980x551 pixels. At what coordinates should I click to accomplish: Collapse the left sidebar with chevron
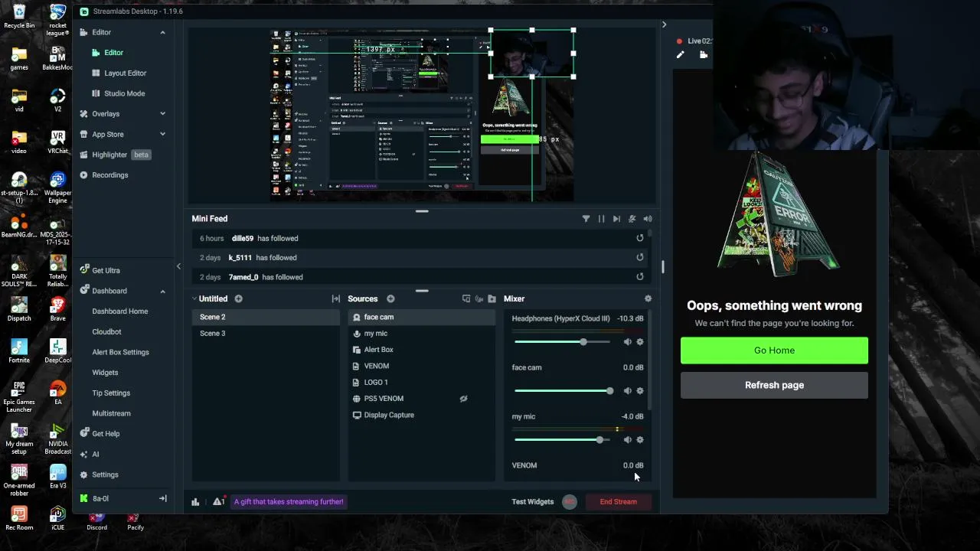point(178,266)
